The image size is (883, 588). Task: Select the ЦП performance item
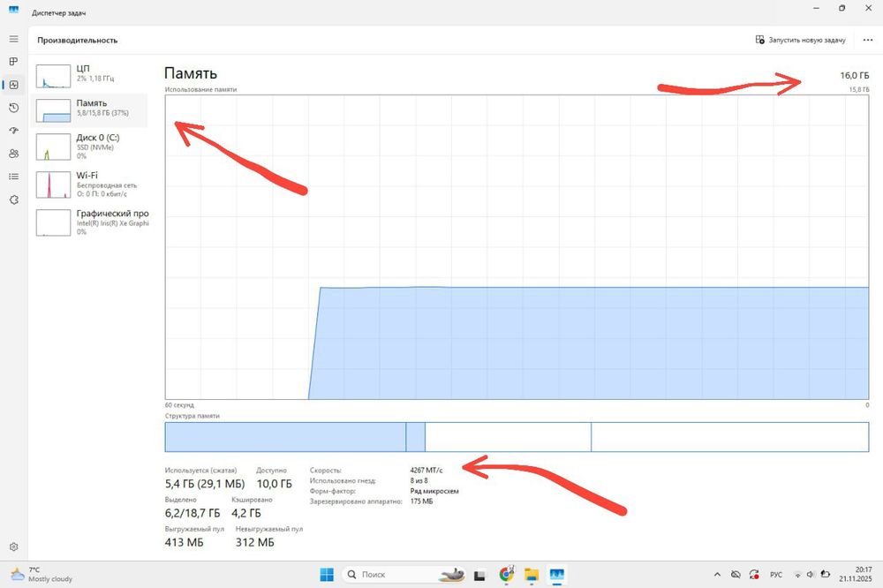(x=90, y=76)
